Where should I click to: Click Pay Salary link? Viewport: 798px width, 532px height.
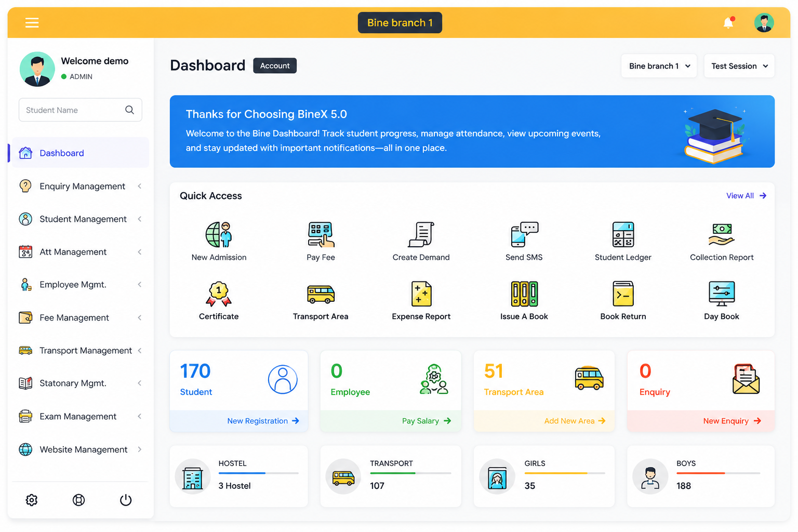pyautogui.click(x=427, y=421)
